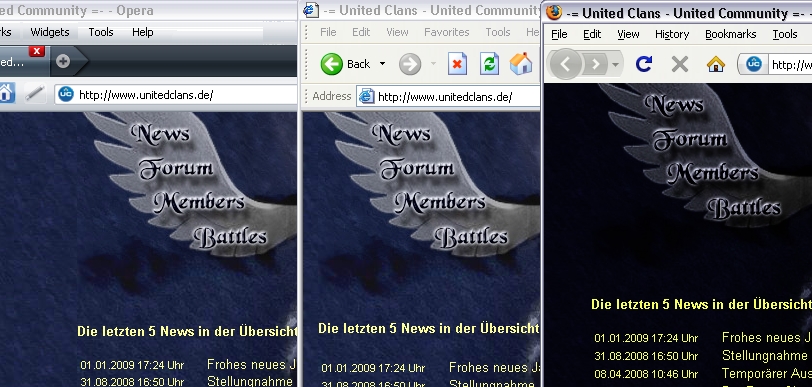This screenshot has width=812, height=387.
Task: Click the Battles link in the Opera page
Action: coord(230,237)
